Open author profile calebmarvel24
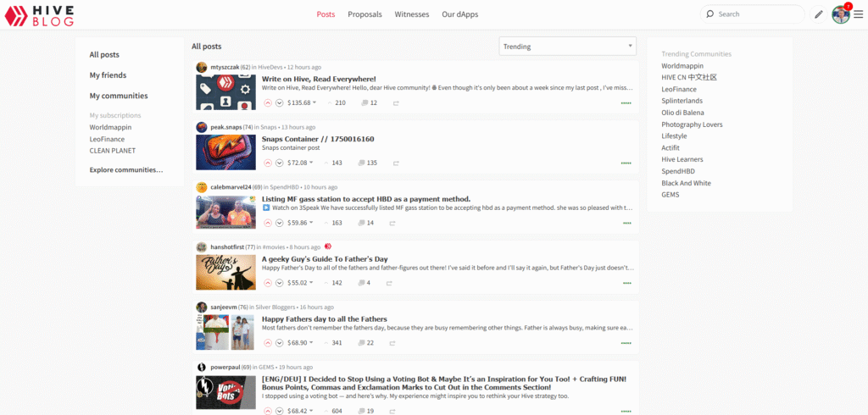The height and width of the screenshot is (415, 868). [x=231, y=187]
